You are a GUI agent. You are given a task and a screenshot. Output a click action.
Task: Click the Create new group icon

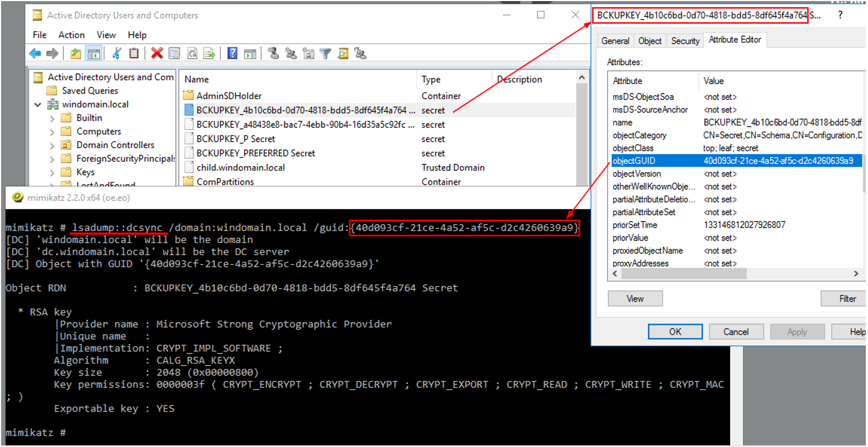coord(291,54)
